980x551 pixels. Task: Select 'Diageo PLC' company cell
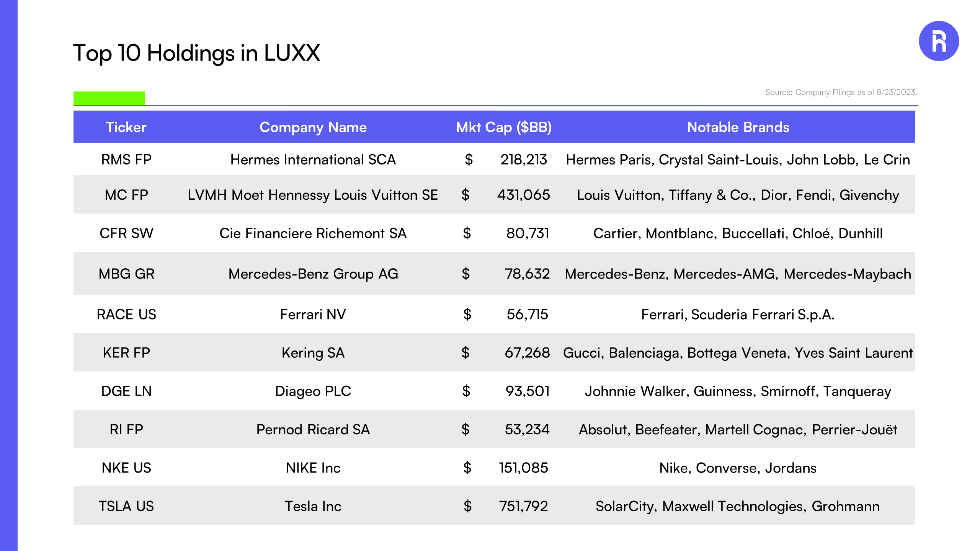[313, 391]
